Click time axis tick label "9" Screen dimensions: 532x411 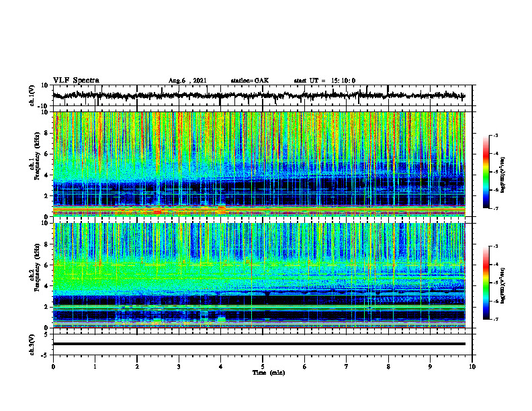(430, 367)
